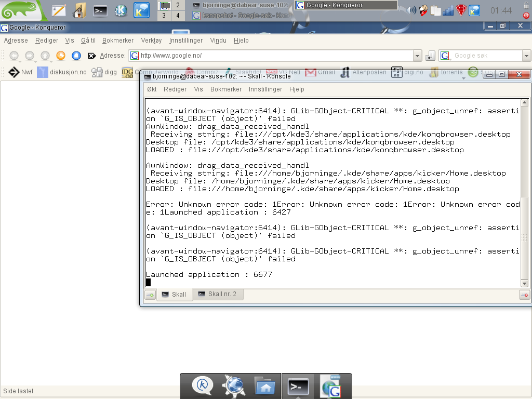Image resolution: width=532 pixels, height=399 pixels.
Task: Open Konsole Bokmerker menu
Action: click(x=226, y=89)
